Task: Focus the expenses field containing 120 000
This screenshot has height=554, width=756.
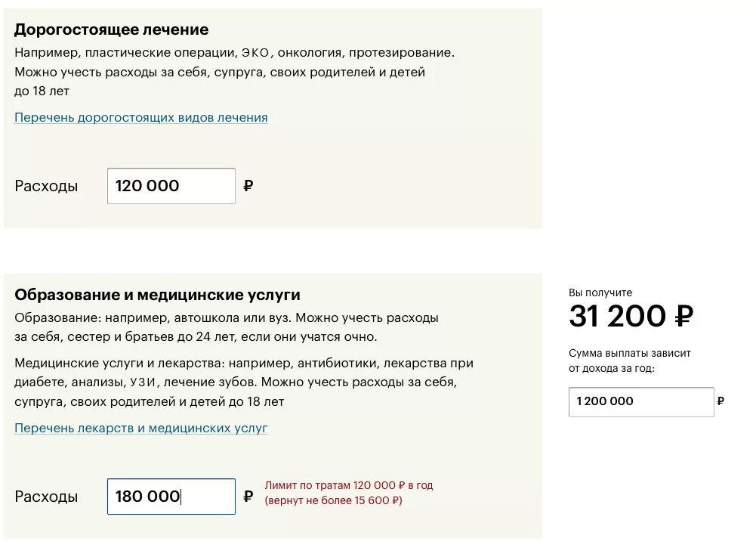Action: [171, 186]
